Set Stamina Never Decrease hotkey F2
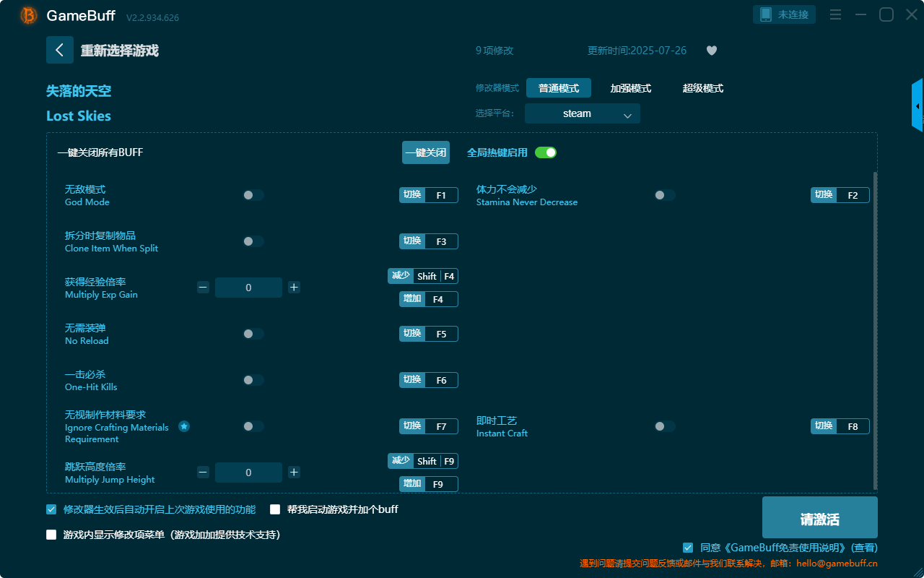Screen dimensions: 924x578 840,195
